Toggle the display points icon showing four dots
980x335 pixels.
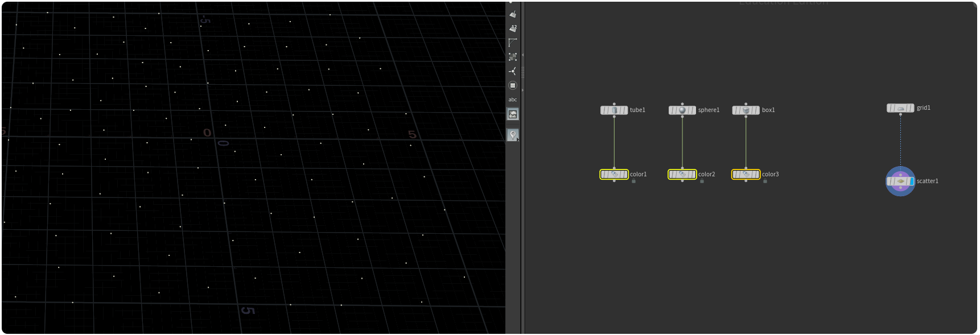[513, 57]
